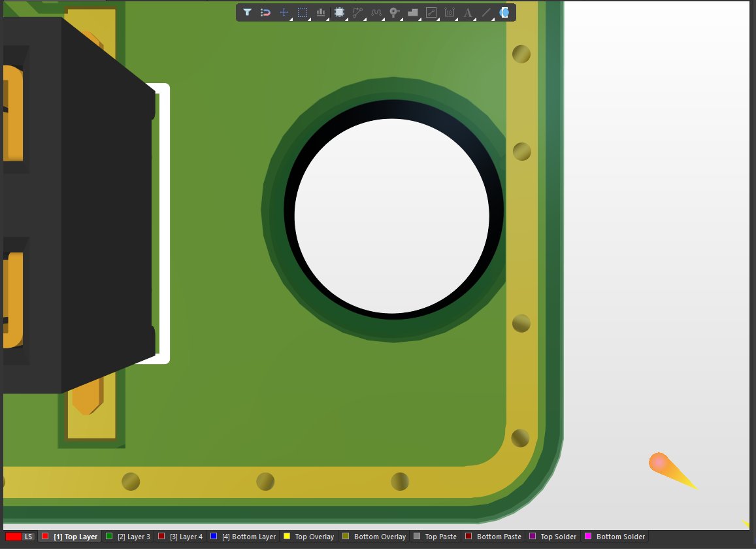Click the yellow Top Overlay color swatch
This screenshot has height=549, width=756.
click(x=287, y=536)
